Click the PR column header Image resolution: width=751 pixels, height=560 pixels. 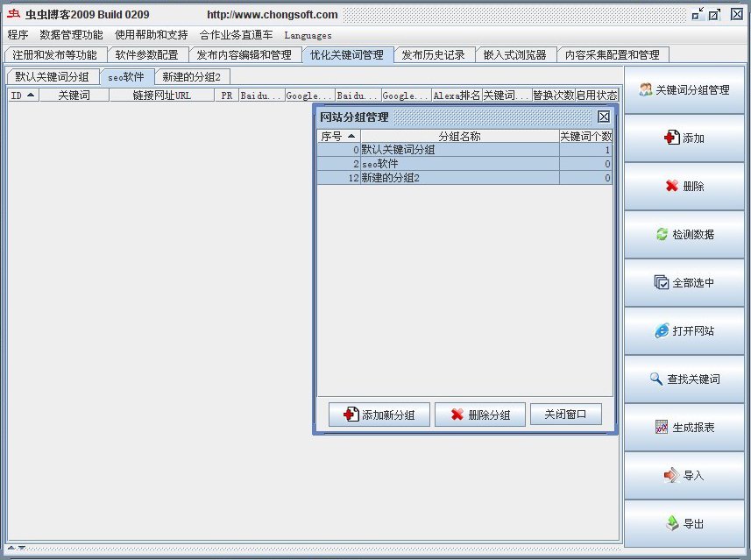click(x=227, y=96)
